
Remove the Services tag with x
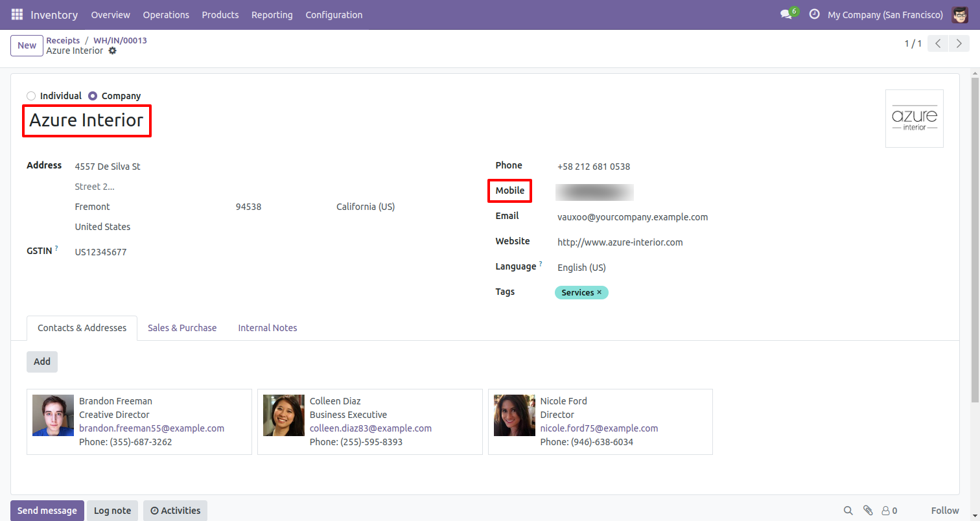click(x=599, y=292)
